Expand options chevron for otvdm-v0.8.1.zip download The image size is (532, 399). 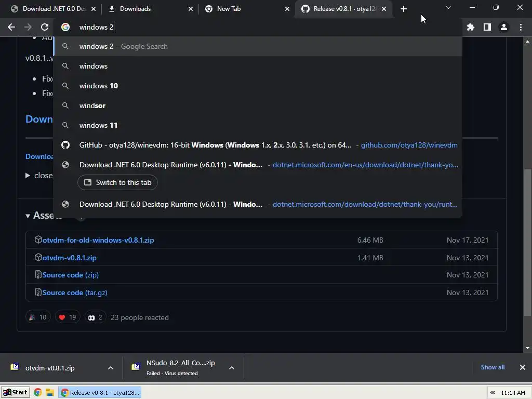(111, 368)
